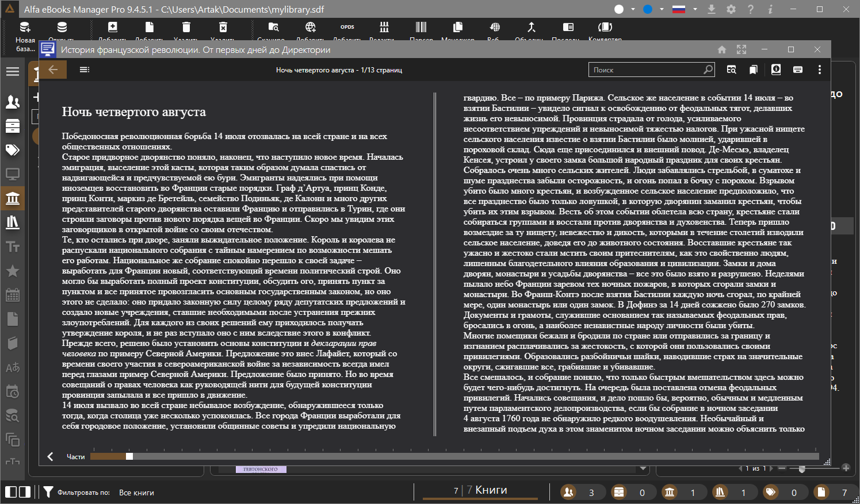Open the find-in-text search icon
This screenshot has width=860, height=504.
(x=731, y=70)
